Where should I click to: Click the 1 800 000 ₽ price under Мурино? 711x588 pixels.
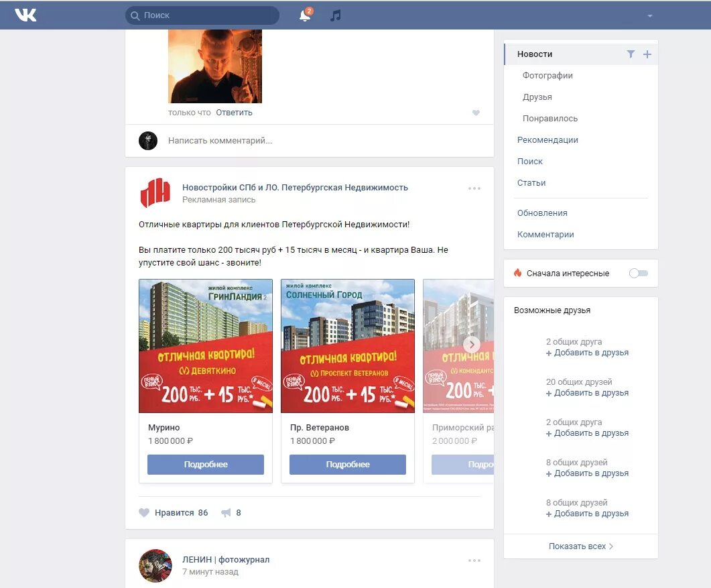tap(170, 441)
